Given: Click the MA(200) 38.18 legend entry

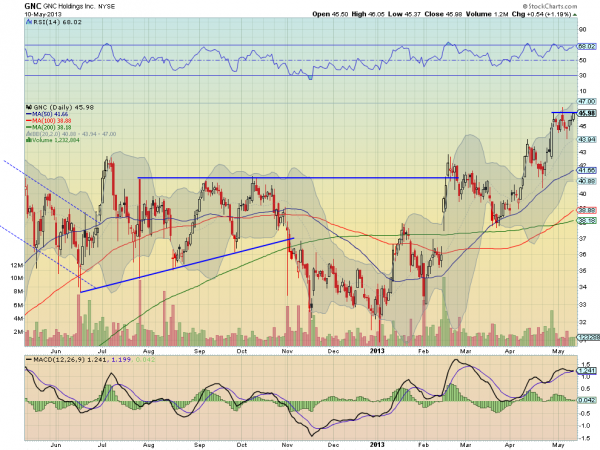Looking at the screenshot, I should click(48, 127).
